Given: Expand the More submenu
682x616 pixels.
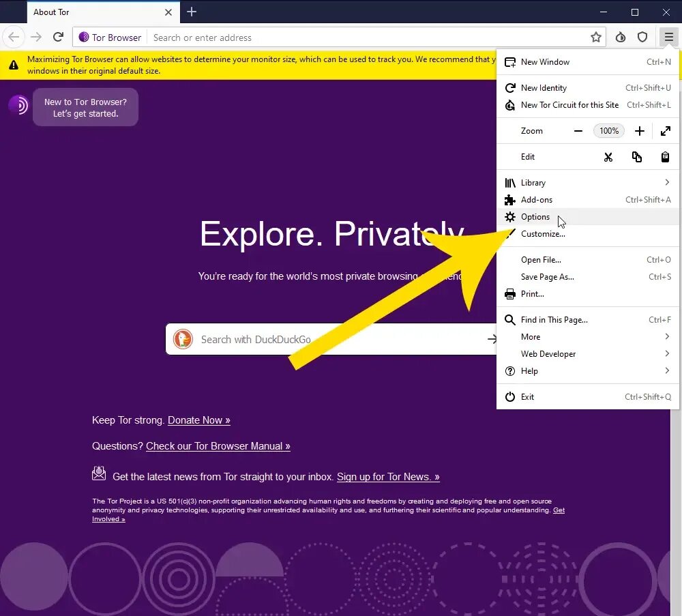Looking at the screenshot, I should [588, 337].
